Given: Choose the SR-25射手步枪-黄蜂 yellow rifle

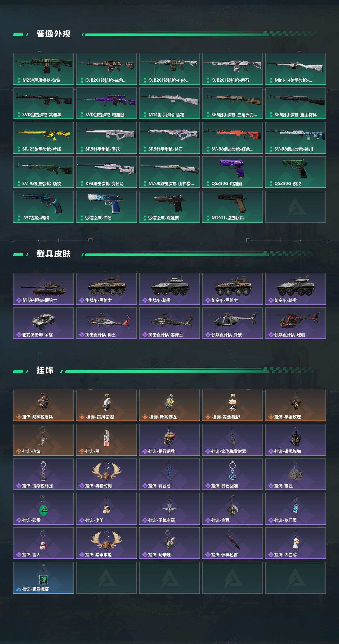Looking at the screenshot, I should point(43,138).
